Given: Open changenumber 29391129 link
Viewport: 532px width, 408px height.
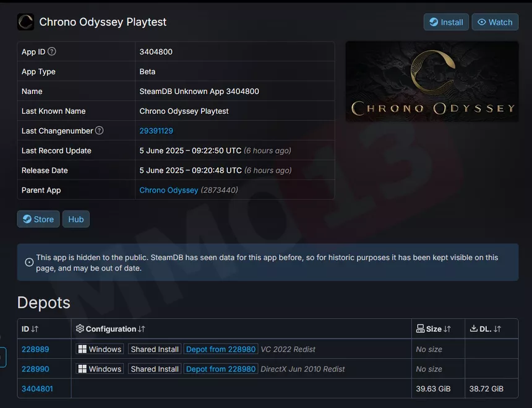Looking at the screenshot, I should [x=156, y=131].
